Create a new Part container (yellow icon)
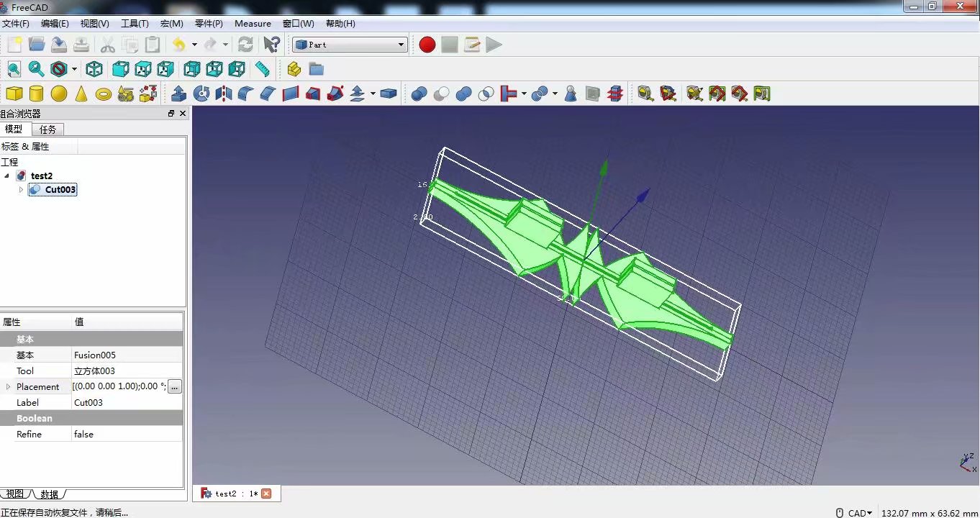 (x=294, y=69)
